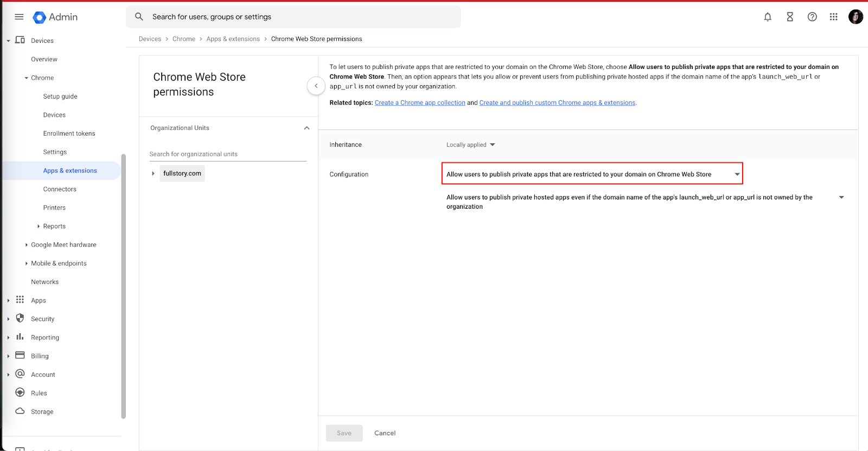The height and width of the screenshot is (451, 868).
Task: Expand the fullstory.com organizational unit
Action: [x=154, y=173]
